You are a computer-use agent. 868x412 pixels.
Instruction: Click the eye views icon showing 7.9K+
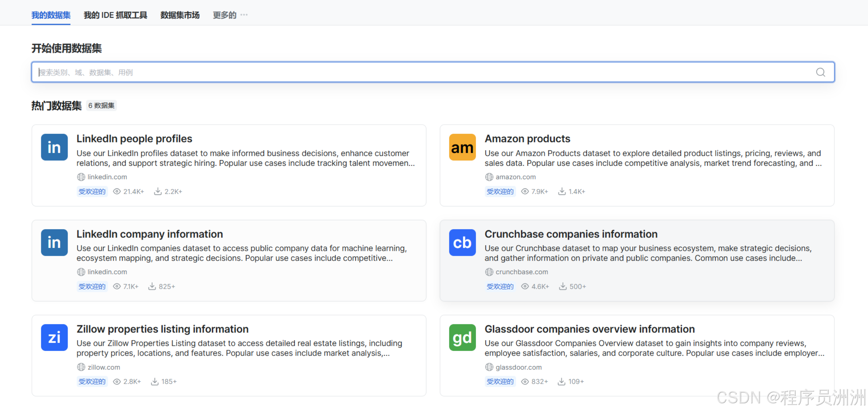tap(525, 191)
